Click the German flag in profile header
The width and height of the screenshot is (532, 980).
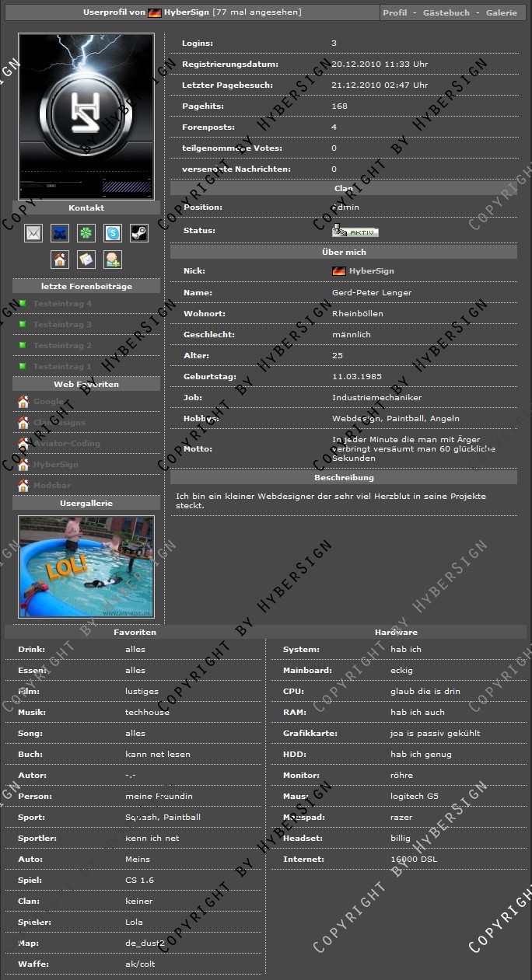tap(155, 13)
